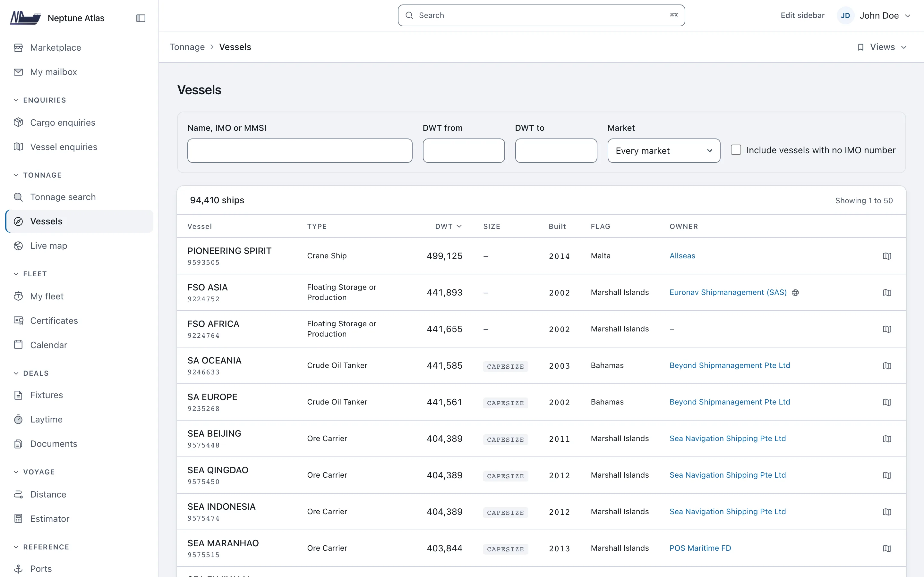Expand the Views dropdown menu
Screen dimensions: 924x577
pos(882,47)
